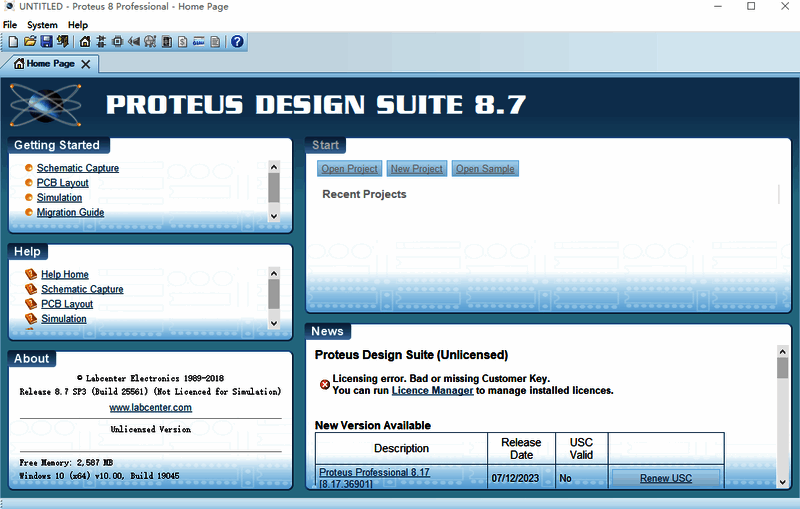Click the Help panel scrollbar thumb
The height and width of the screenshot is (509, 800).
274,294
